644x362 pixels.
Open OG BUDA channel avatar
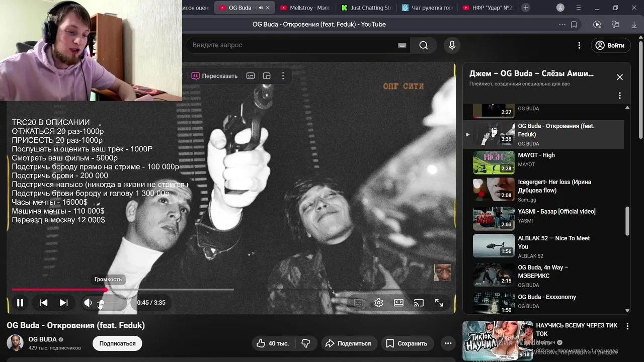pyautogui.click(x=15, y=343)
